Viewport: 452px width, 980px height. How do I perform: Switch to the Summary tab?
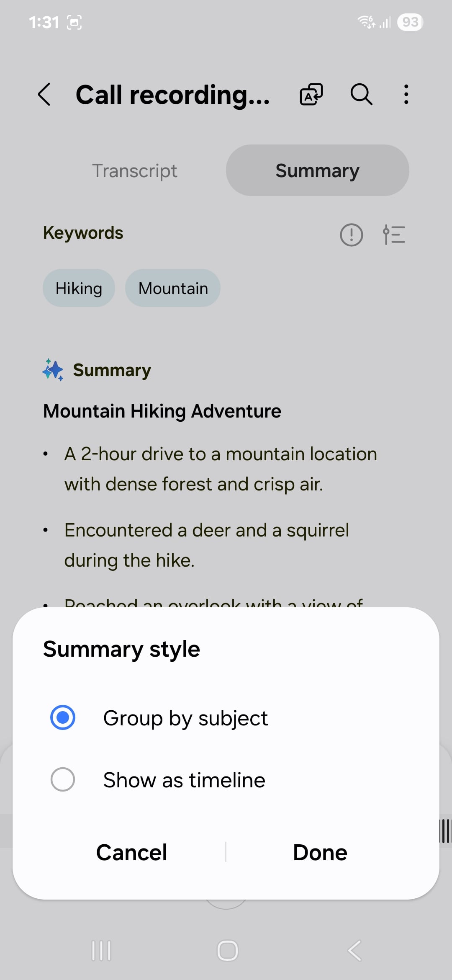(317, 170)
